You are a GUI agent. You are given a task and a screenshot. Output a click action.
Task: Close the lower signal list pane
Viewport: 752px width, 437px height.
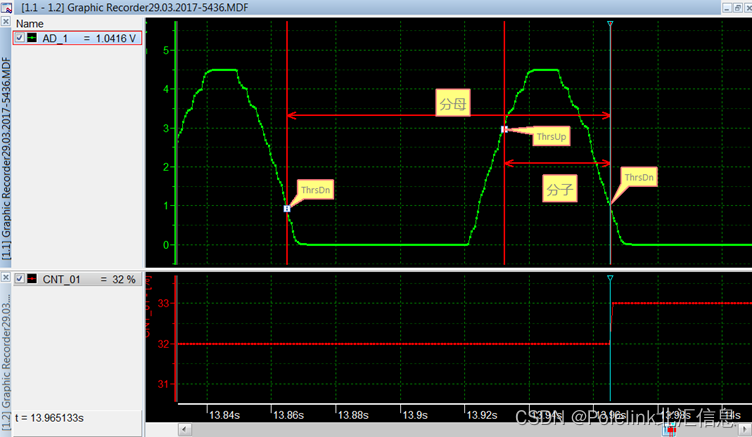(x=5, y=277)
